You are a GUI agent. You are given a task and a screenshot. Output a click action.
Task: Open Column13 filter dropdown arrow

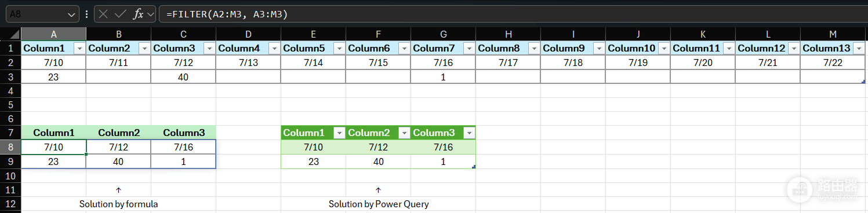(x=859, y=49)
